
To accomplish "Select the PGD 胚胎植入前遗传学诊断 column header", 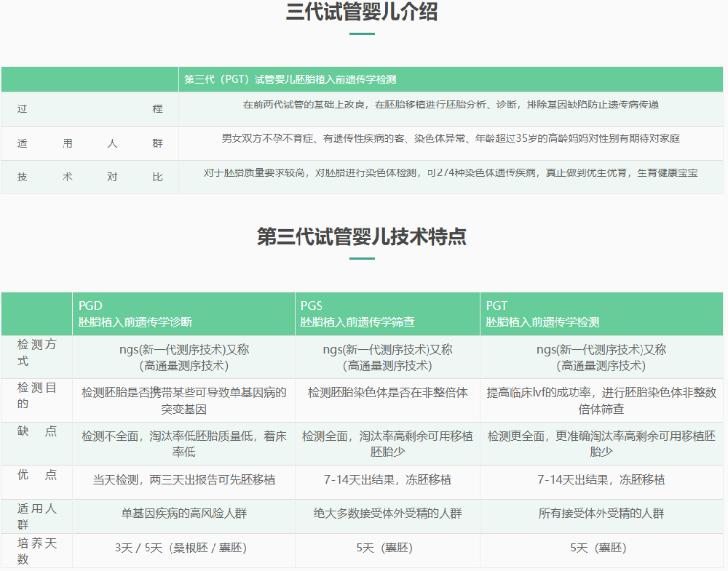I will [x=135, y=314].
